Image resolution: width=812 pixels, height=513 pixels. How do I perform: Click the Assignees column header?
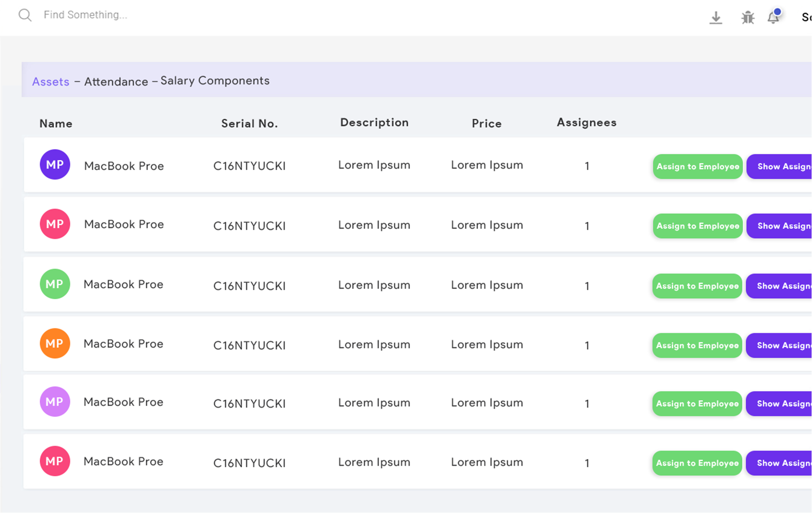tap(586, 123)
